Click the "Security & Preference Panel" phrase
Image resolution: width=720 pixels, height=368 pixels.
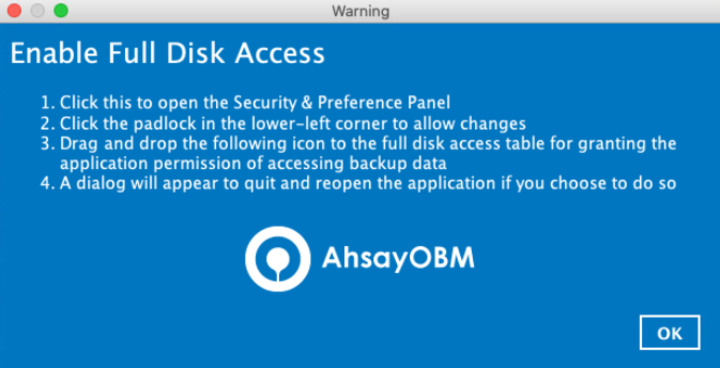pyautogui.click(x=342, y=102)
